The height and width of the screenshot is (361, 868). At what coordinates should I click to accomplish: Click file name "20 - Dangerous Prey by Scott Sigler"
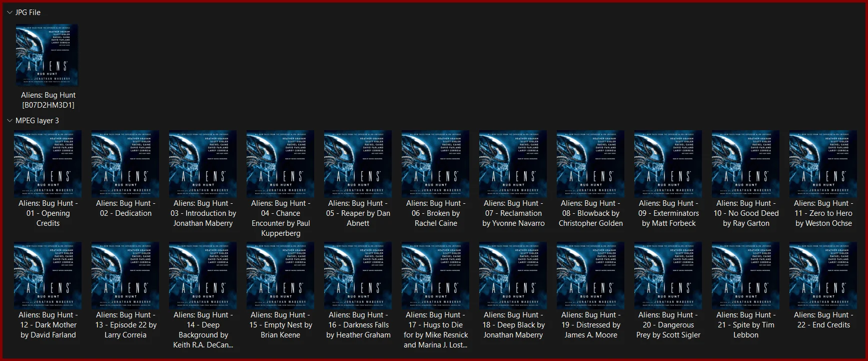pos(668,325)
